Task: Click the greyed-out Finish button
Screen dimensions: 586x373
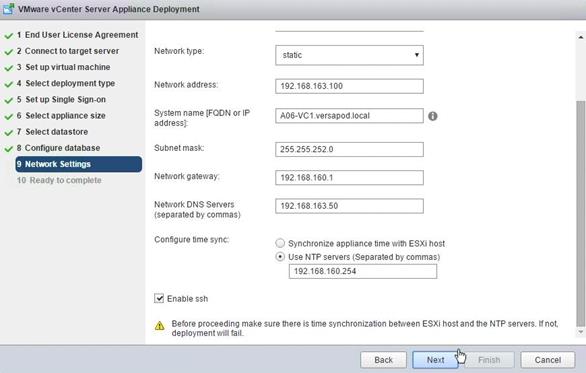Action: tap(489, 360)
